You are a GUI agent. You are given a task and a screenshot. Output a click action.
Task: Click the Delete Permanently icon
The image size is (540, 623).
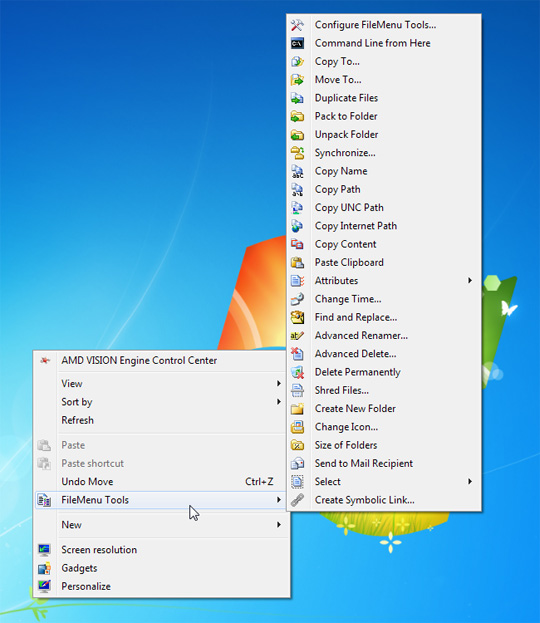[x=297, y=372]
